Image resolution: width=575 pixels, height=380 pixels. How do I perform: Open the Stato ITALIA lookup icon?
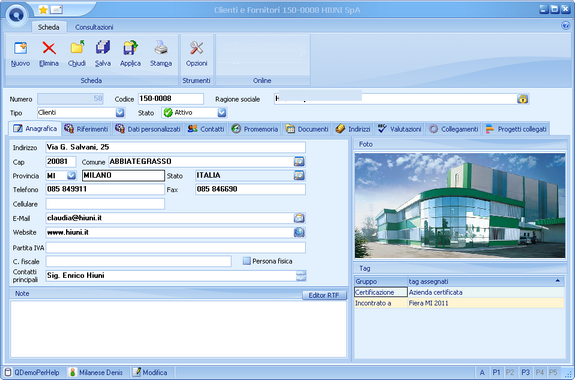coord(299,175)
